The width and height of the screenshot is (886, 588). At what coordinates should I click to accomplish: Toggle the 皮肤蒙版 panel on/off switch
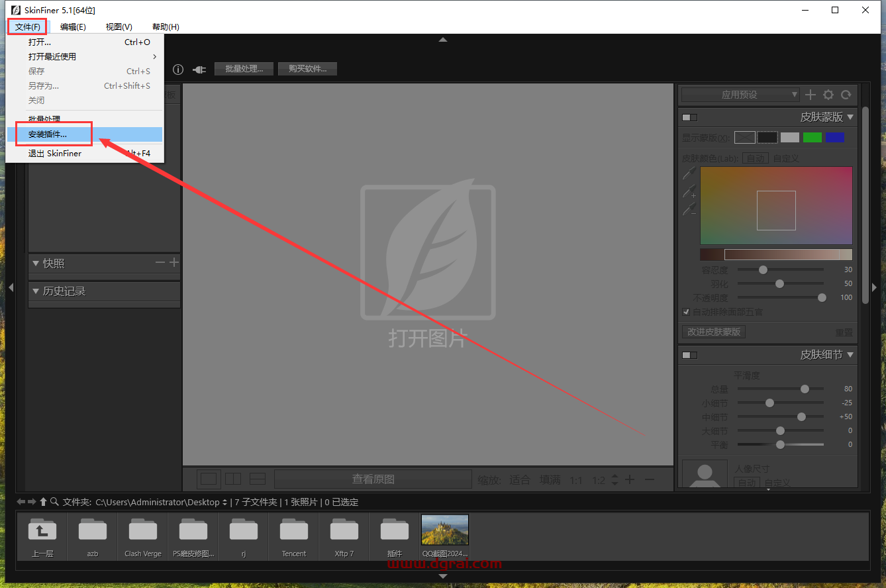(689, 117)
